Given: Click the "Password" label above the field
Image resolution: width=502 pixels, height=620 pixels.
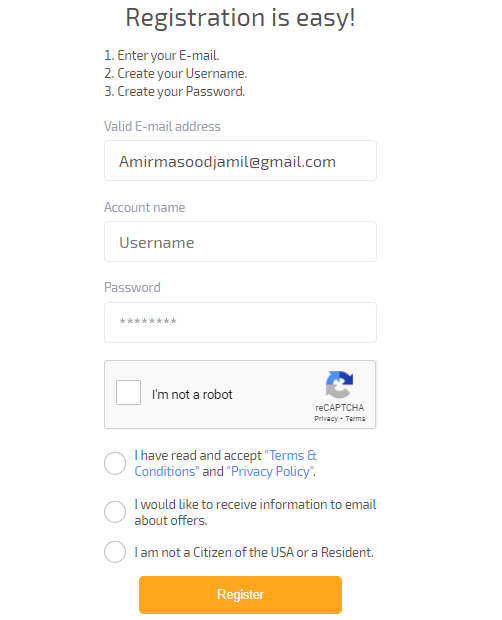Looking at the screenshot, I should pos(132,287).
